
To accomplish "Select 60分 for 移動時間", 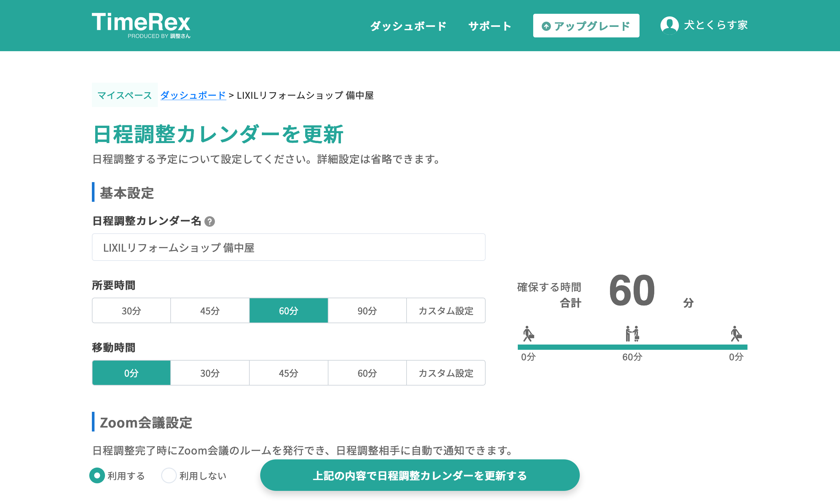I will [x=367, y=373].
